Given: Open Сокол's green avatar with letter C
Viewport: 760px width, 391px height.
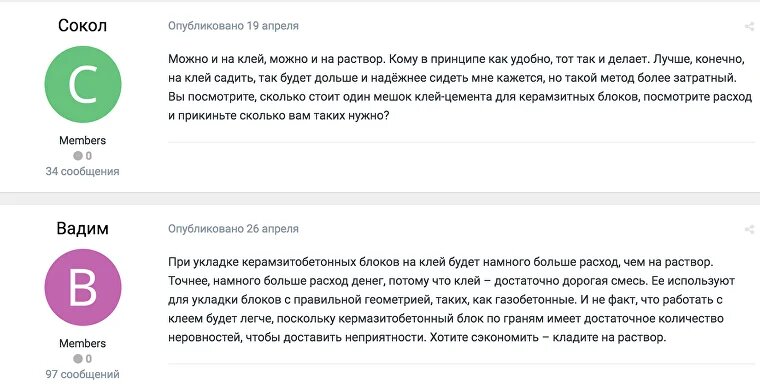Looking at the screenshot, I should (83, 84).
